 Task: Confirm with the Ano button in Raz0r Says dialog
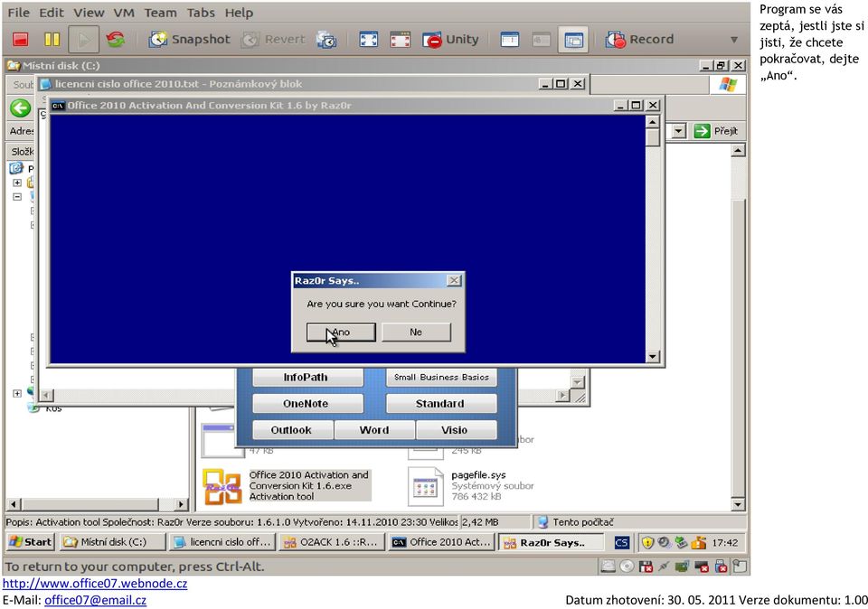pyautogui.click(x=341, y=333)
